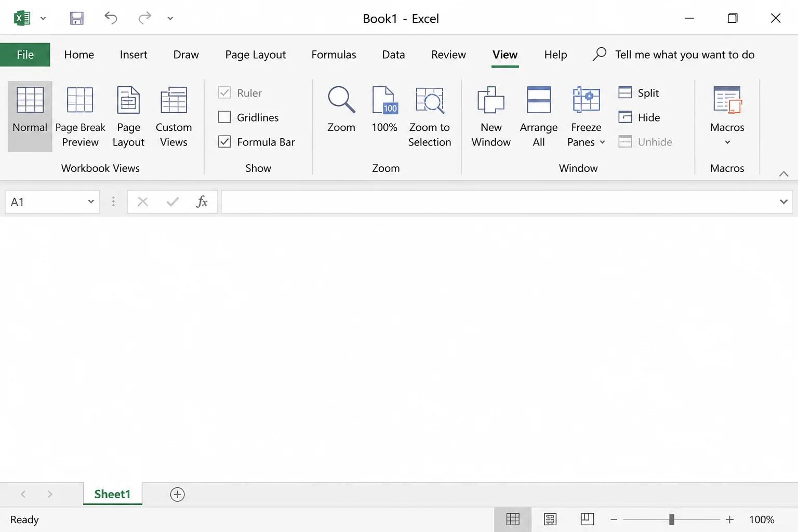Image resolution: width=798 pixels, height=532 pixels.
Task: Open a New Window
Action: click(491, 116)
